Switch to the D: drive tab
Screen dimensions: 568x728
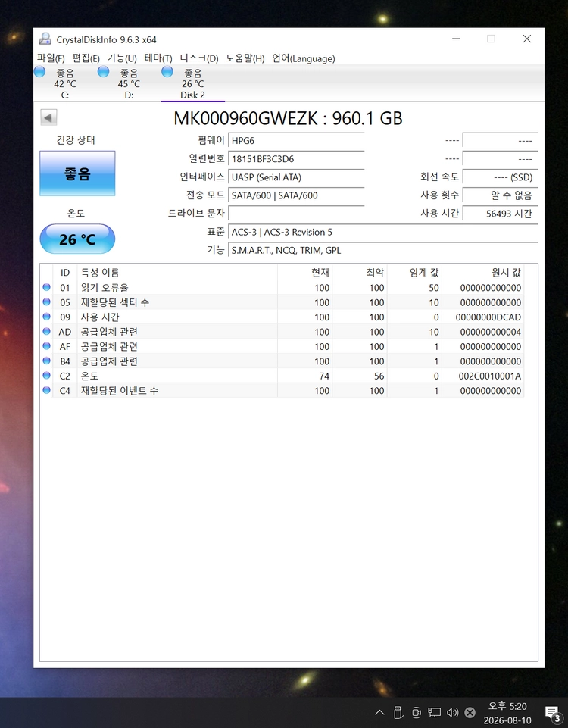point(129,83)
